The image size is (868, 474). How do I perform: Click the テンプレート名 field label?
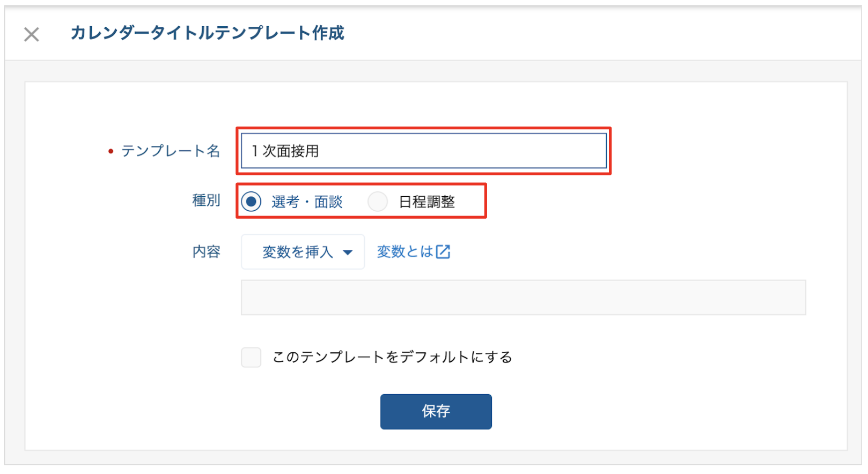[171, 151]
